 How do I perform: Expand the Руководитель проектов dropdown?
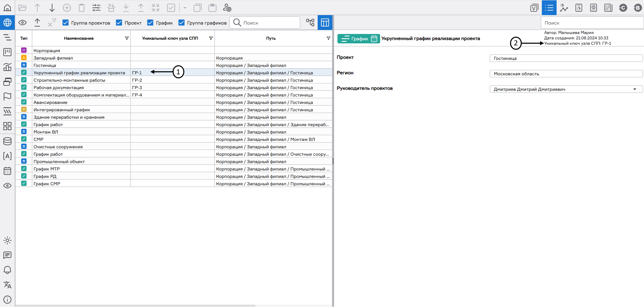[x=635, y=89]
